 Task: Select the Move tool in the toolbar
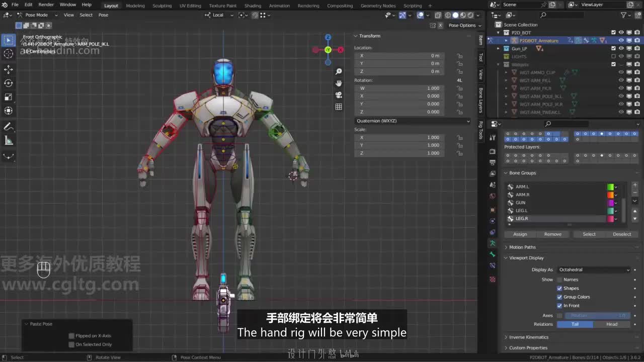(x=9, y=69)
